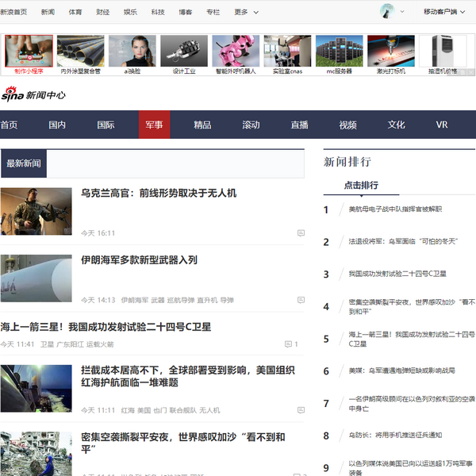
Task: Click 科技 in the top menu bar
Action: coord(158,13)
